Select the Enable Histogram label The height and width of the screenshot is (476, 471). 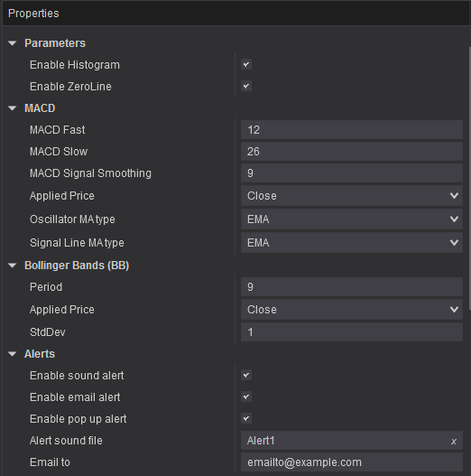75,65
